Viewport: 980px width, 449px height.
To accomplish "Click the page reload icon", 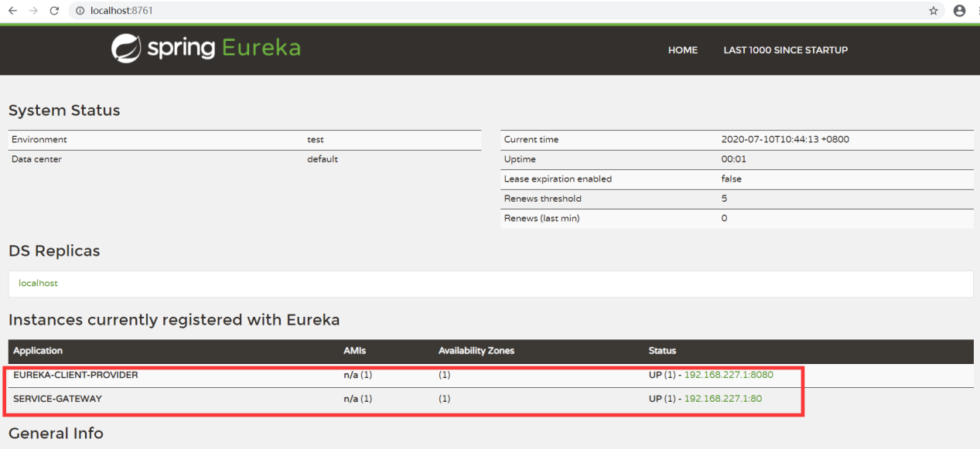I will 53,10.
